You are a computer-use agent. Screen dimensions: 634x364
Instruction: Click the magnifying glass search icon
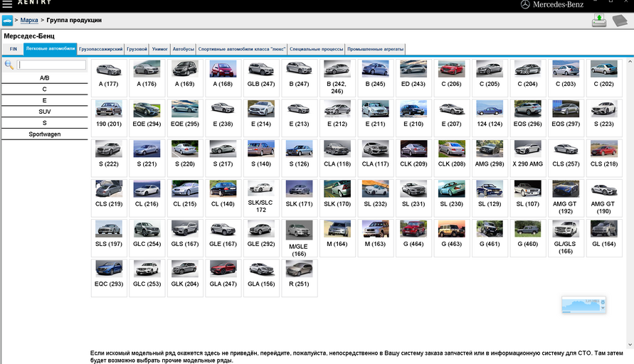coord(9,65)
